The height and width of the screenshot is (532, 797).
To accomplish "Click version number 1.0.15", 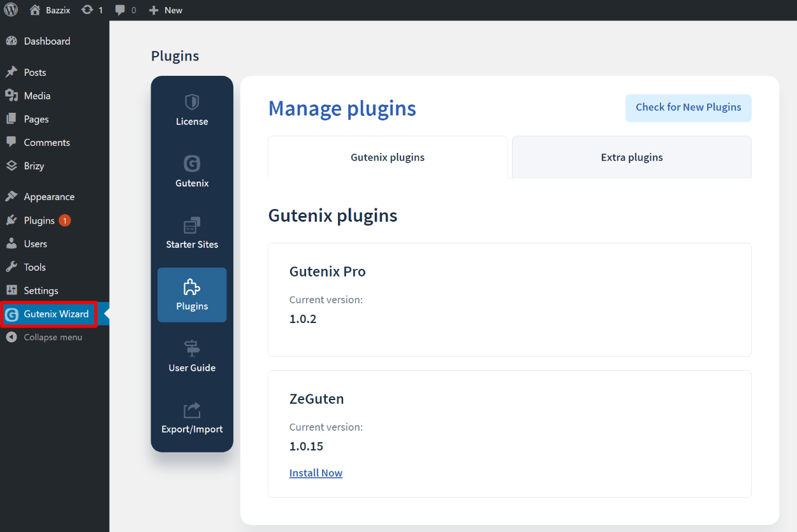I will [306, 446].
